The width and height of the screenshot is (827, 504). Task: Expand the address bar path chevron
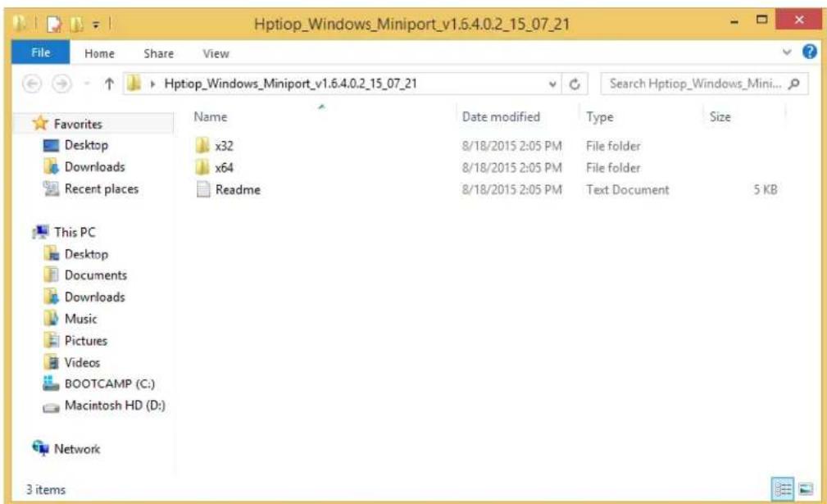tap(152, 84)
